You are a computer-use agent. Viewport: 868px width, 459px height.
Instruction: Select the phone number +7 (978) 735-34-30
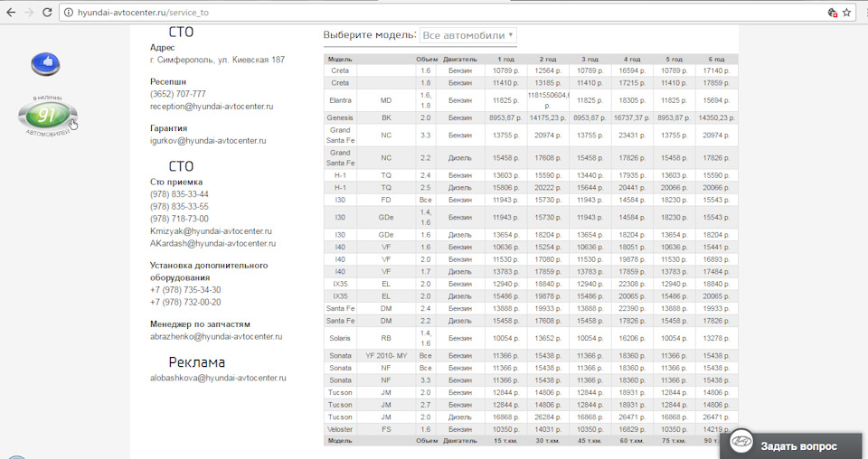pyautogui.click(x=185, y=290)
